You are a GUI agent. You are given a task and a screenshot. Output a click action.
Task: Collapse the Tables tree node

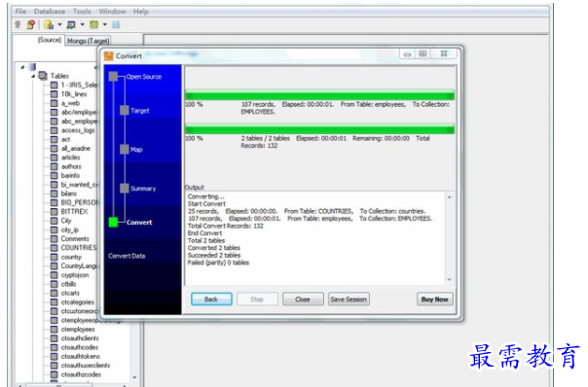[33, 76]
